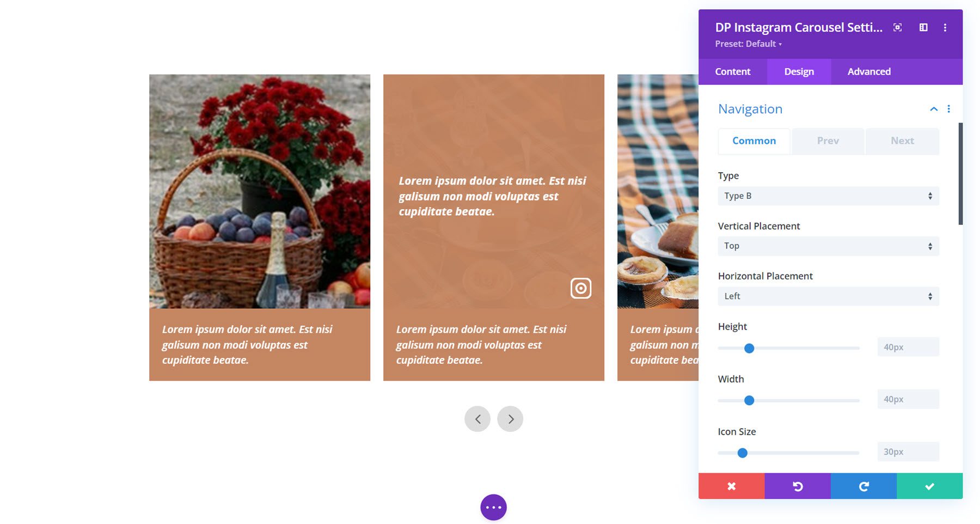Open the module options three-dot menu
980x524 pixels.
945,27
